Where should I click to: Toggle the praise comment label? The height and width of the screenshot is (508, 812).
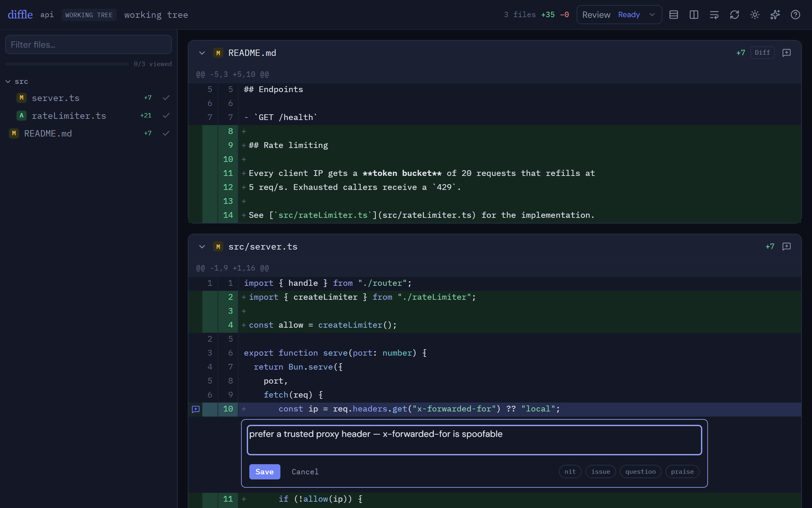683,472
